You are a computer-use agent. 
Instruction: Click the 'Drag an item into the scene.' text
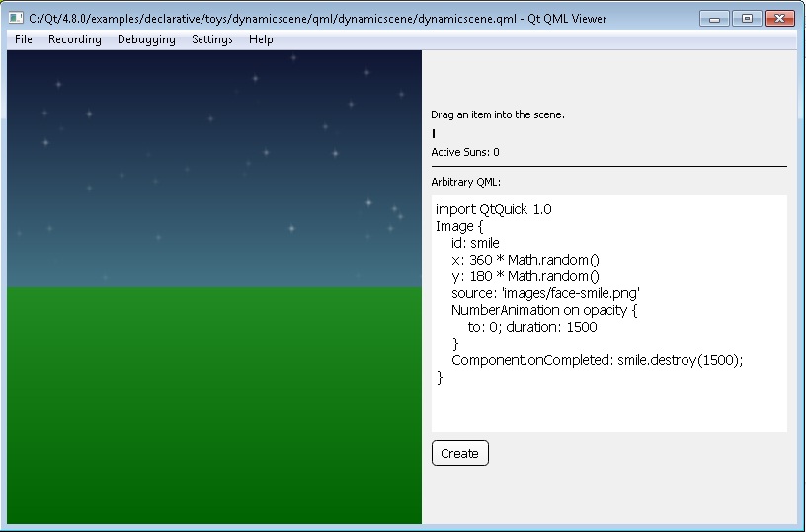498,114
